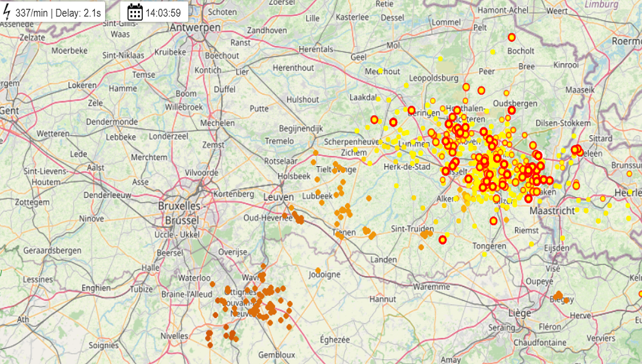Image resolution: width=642 pixels, height=364 pixels.
Task: Click the Oupeye town label
Action: pos(539,281)
